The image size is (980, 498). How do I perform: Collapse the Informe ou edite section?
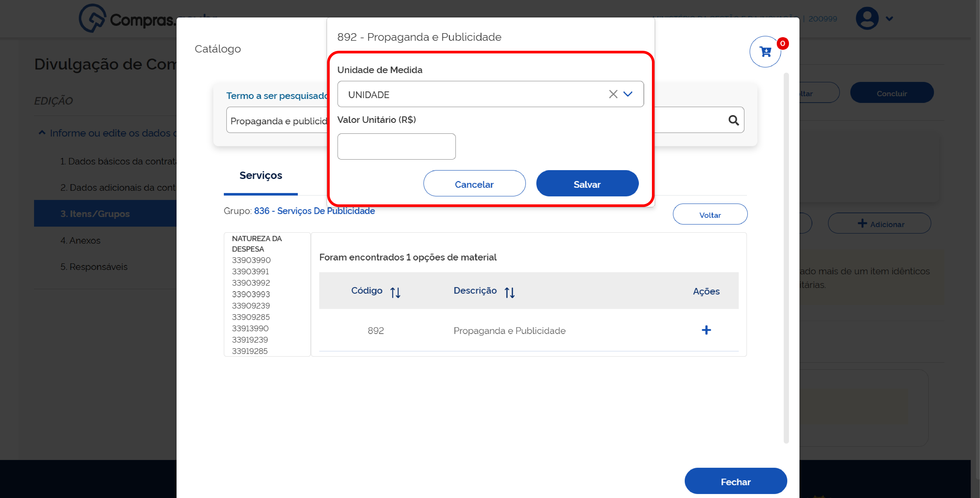(42, 133)
